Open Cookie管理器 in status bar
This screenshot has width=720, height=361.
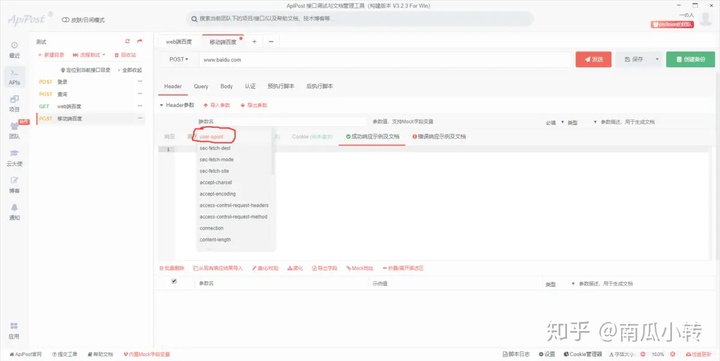point(583,354)
